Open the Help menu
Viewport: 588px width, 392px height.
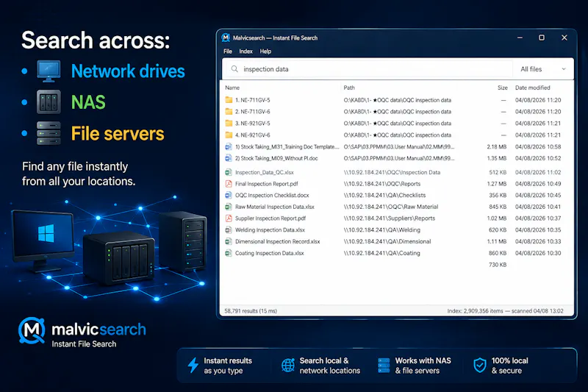tap(265, 51)
